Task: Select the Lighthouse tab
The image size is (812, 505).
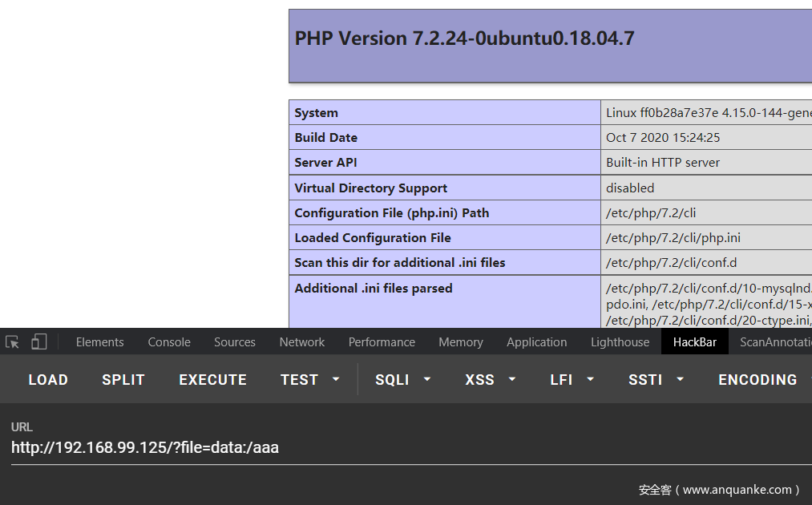Action: (x=620, y=342)
